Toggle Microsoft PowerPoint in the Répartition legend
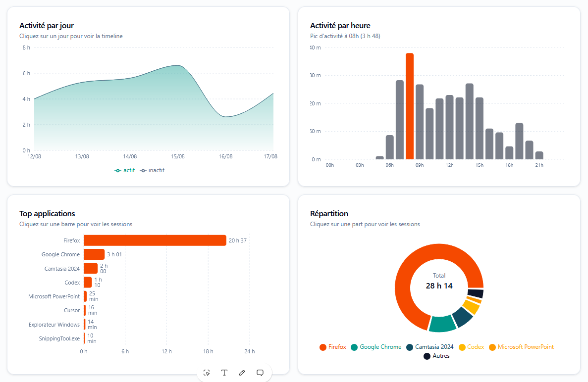588x382 pixels. (521, 347)
